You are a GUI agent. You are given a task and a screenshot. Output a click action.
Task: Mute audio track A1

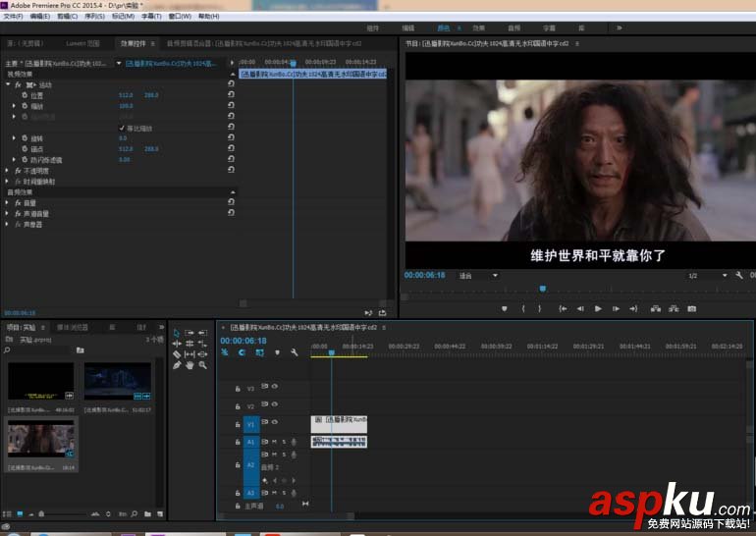(274, 442)
